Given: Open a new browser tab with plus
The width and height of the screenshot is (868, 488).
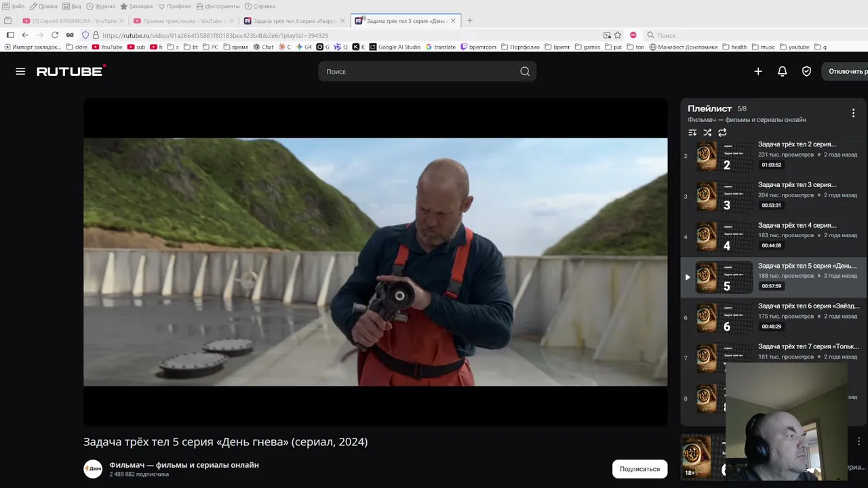Looking at the screenshot, I should [x=469, y=21].
